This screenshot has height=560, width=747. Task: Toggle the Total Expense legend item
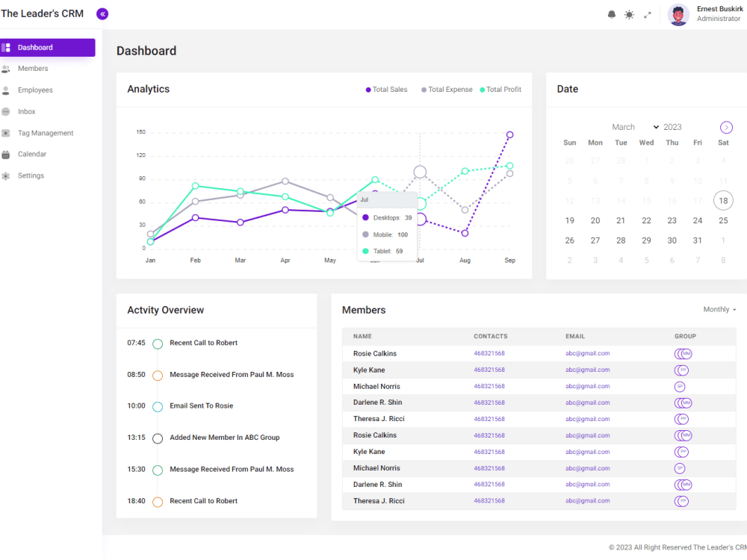pos(446,89)
